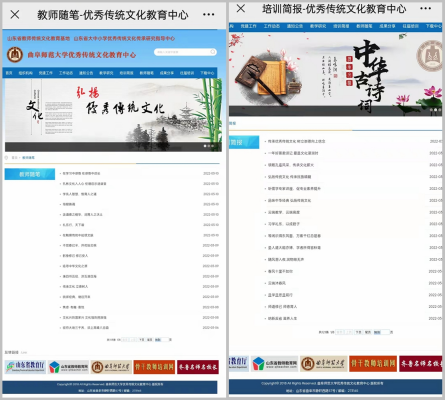
Task: Open the 山东省教育厅 link banner on left page
Action: coord(25,367)
